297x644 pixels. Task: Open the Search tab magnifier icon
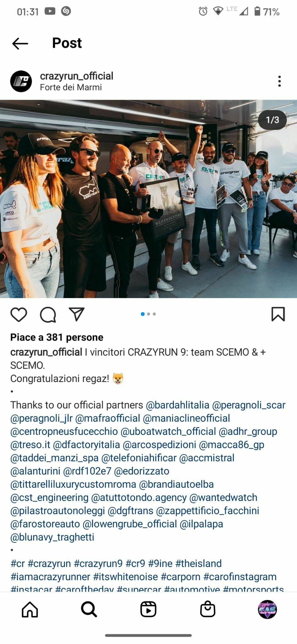(89, 609)
